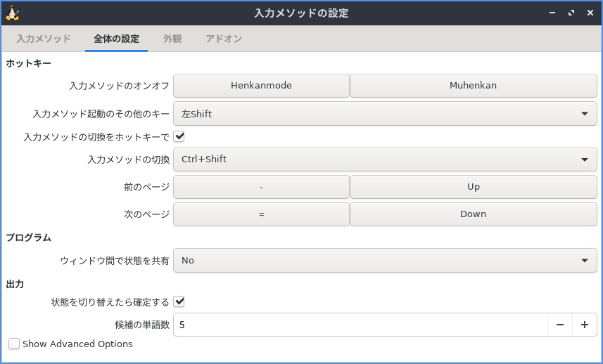The image size is (603, 364).
Task: Click the penguin icon in the title bar
Action: (13, 13)
